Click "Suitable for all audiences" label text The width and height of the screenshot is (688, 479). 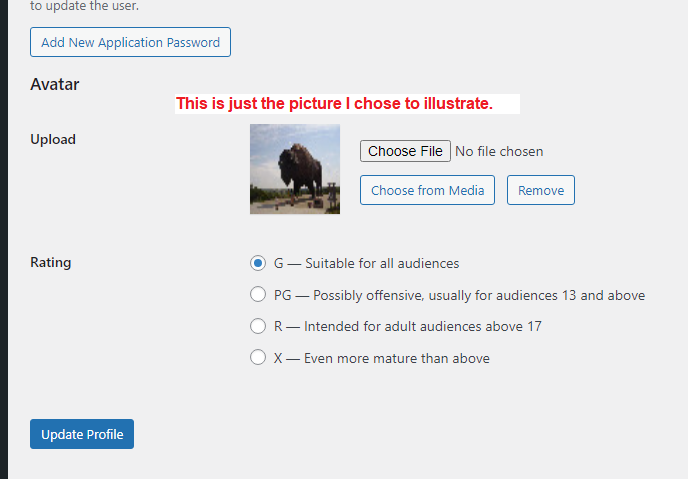tap(381, 263)
